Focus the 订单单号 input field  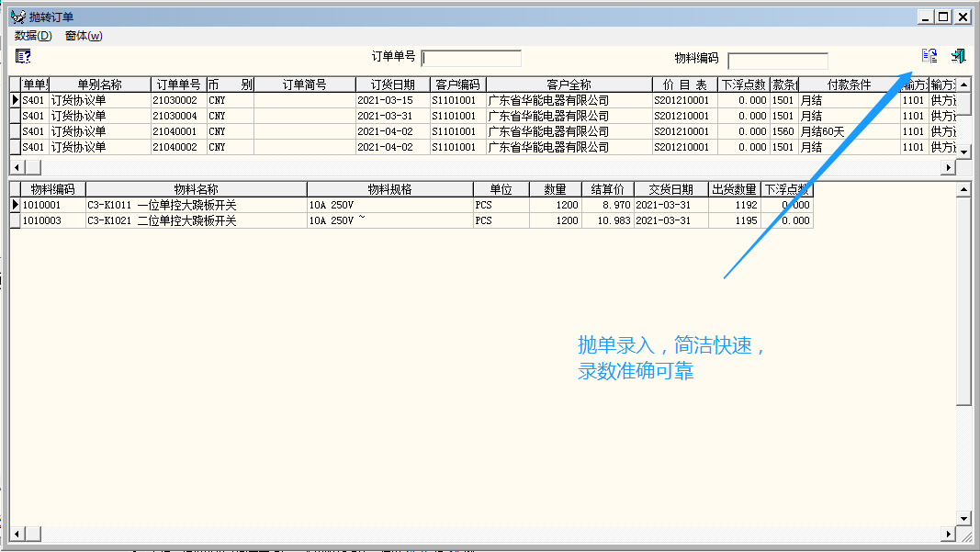[471, 59]
